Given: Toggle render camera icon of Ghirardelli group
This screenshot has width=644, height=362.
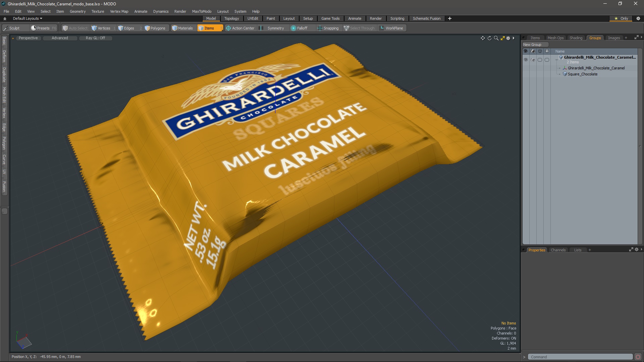Looking at the screenshot, I should point(533,60).
